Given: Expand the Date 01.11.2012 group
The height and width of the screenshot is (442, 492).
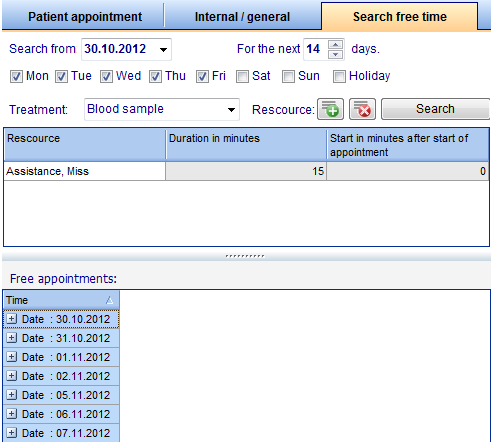Looking at the screenshot, I should 11,357.
